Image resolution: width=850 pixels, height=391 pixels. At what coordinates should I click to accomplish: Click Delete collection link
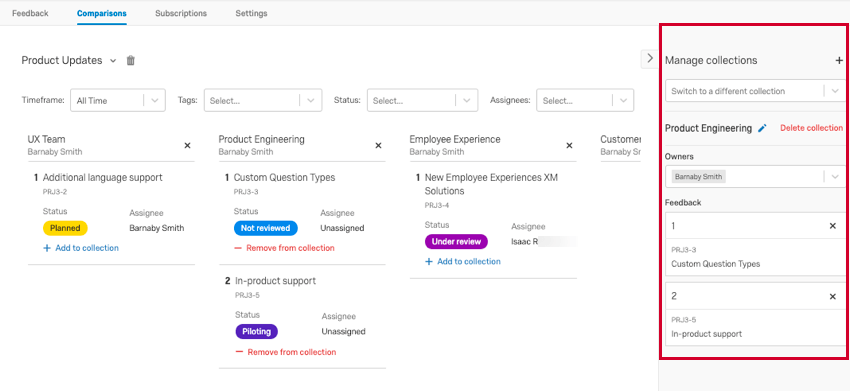point(811,129)
